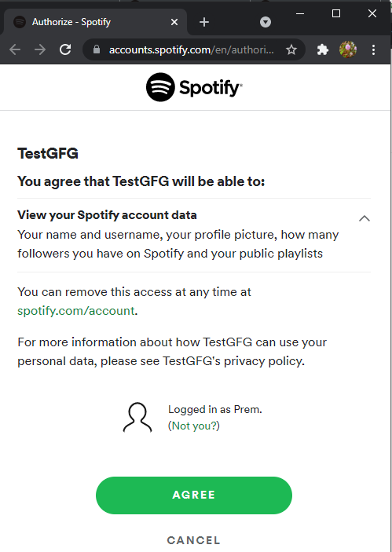Screen dimensions: 392x552
Task: Click the browser forward arrow
Action: [40, 49]
